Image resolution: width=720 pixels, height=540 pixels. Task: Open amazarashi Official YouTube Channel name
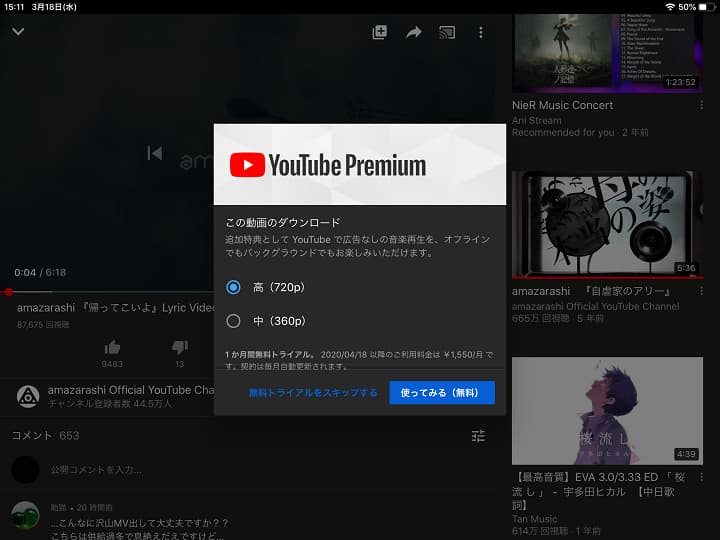click(x=131, y=390)
